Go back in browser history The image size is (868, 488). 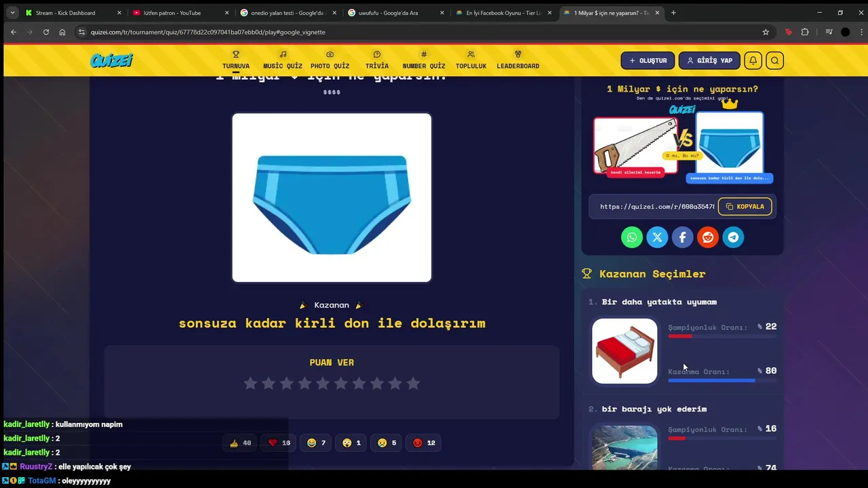pyautogui.click(x=14, y=32)
